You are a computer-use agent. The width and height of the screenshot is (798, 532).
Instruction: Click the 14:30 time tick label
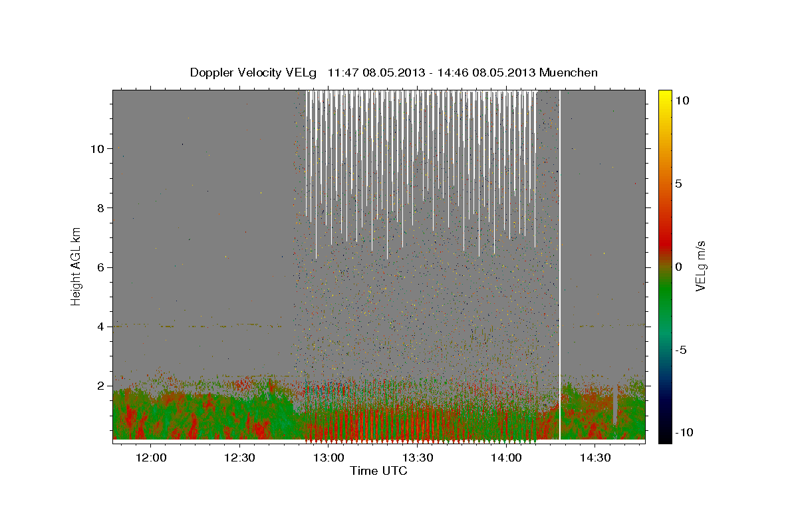pyautogui.click(x=595, y=458)
